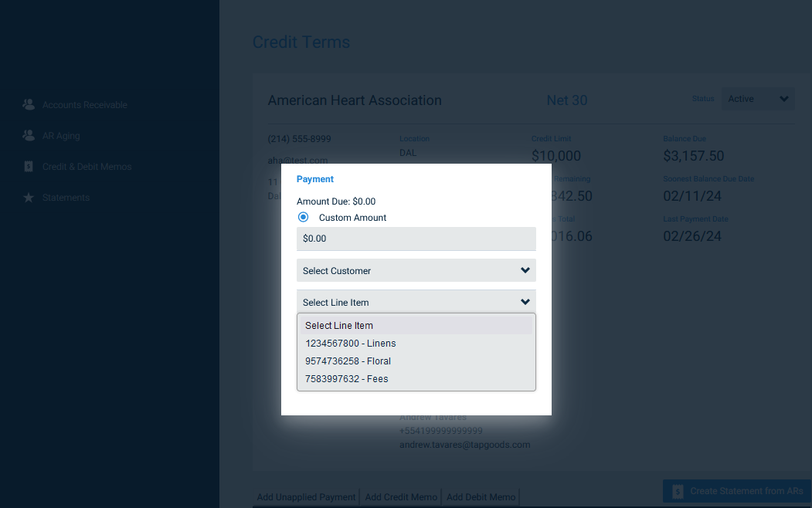Screen dimensions: 812x508
Task: Click the Credit Terms page title
Action: tap(301, 42)
